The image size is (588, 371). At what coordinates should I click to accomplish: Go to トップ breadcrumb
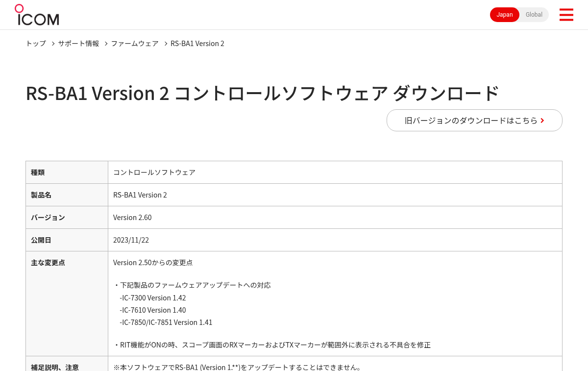[36, 44]
